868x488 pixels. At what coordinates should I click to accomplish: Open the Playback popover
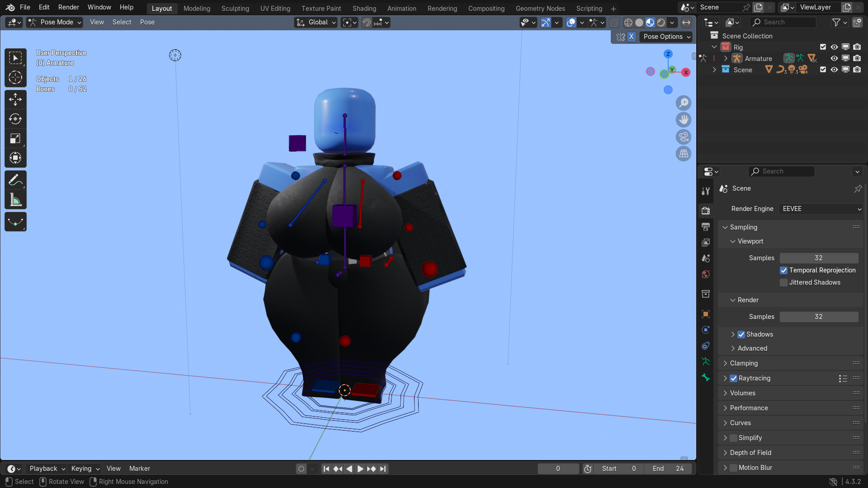[47, 469]
